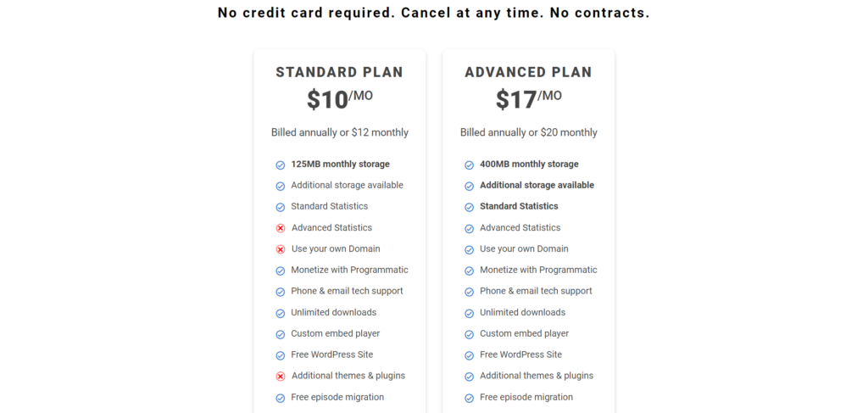Click the checkmark beside Standard plan Free WordPress Site
This screenshot has height=413, width=868.
[280, 355]
